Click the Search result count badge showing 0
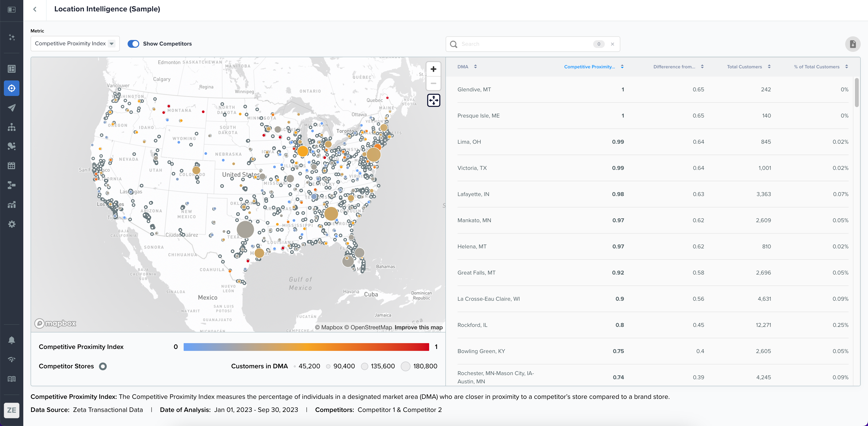Screen dimensions: 868x426 (599, 44)
